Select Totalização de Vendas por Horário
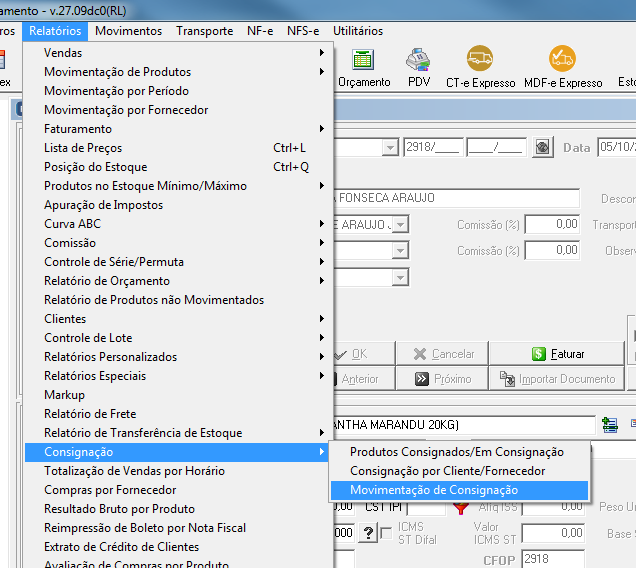Viewport: 636px width, 568px height. (178, 471)
